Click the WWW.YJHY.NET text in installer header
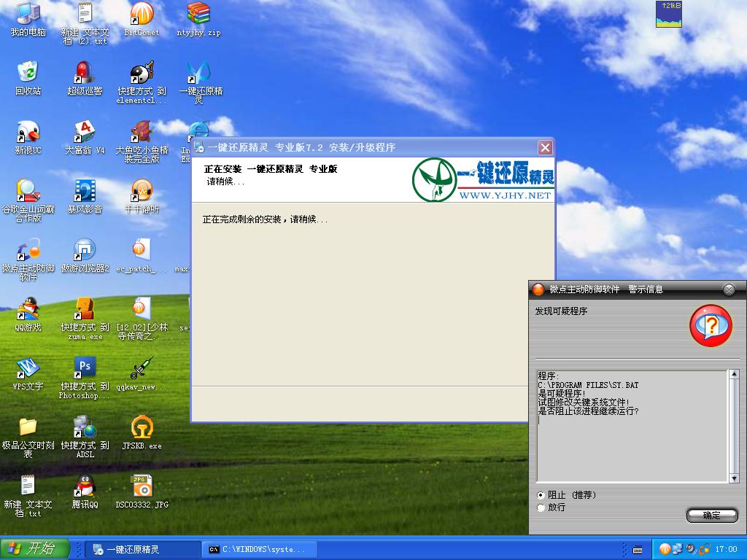The height and width of the screenshot is (560, 747). tap(505, 195)
